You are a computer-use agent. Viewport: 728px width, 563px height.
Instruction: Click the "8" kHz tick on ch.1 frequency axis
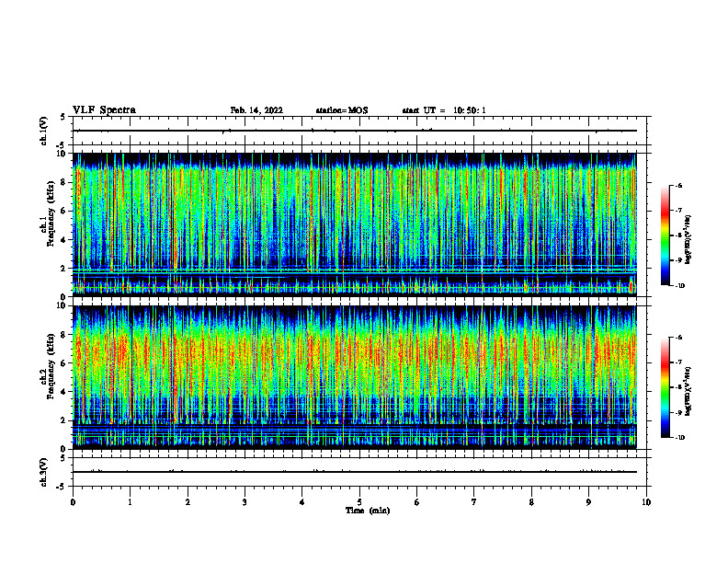pyautogui.click(x=64, y=182)
